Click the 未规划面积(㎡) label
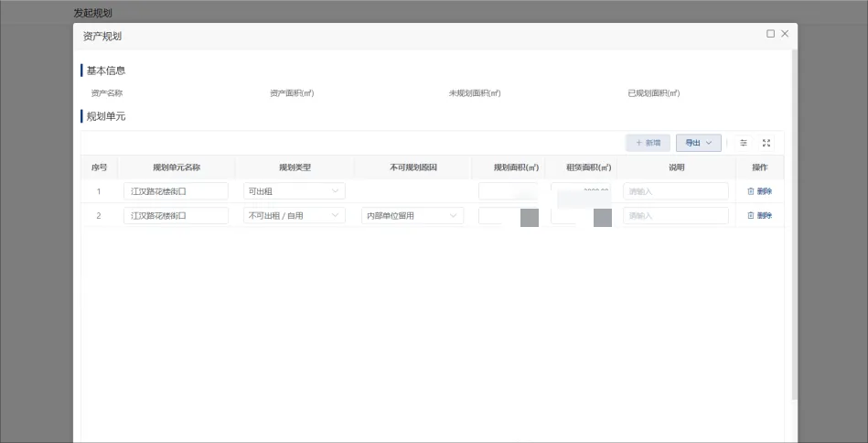Viewport: 868px width, 443px height. pos(475,93)
